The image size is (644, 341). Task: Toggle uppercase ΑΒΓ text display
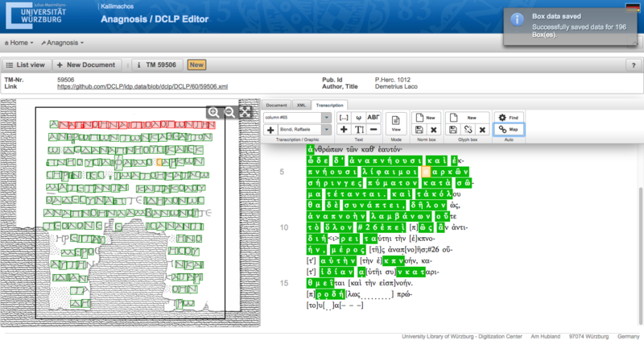(372, 118)
